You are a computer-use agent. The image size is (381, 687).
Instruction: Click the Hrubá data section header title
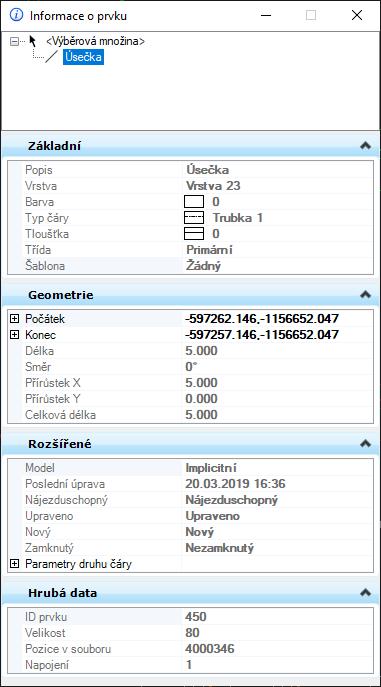coord(63,593)
